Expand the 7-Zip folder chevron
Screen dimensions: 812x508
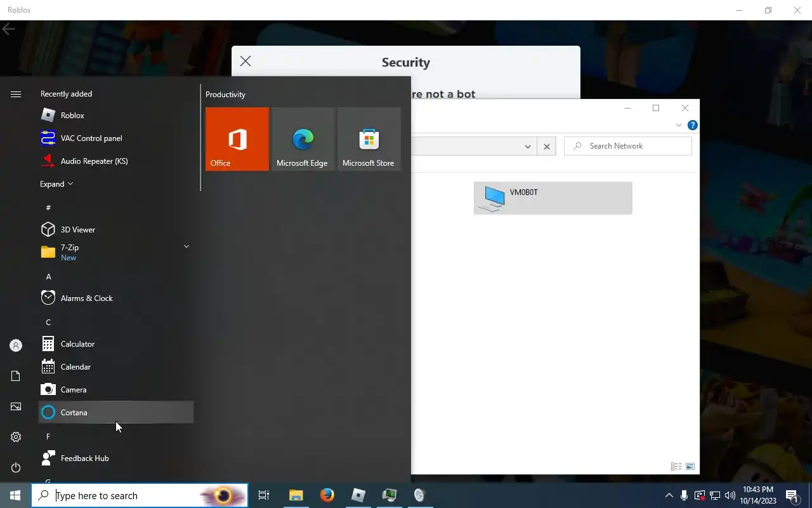click(187, 246)
